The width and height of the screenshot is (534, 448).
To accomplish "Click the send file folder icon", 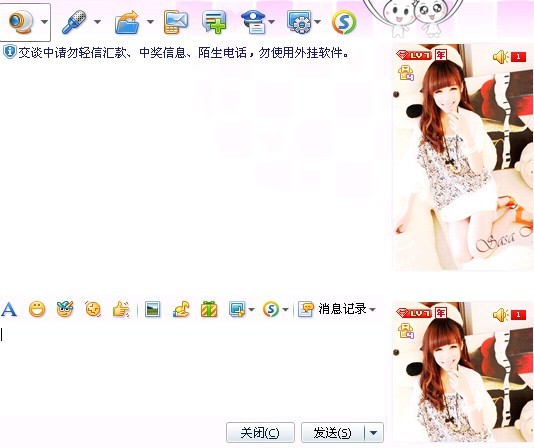I will point(127,22).
